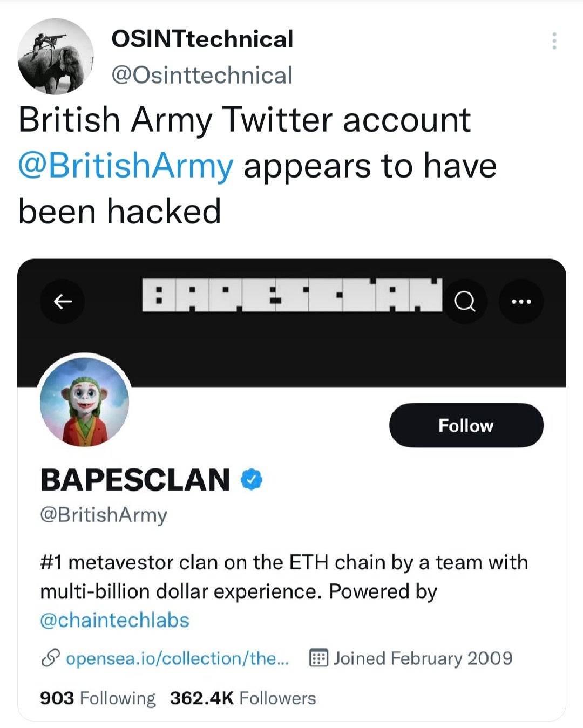Click the Joined February 2009 text

point(423,658)
